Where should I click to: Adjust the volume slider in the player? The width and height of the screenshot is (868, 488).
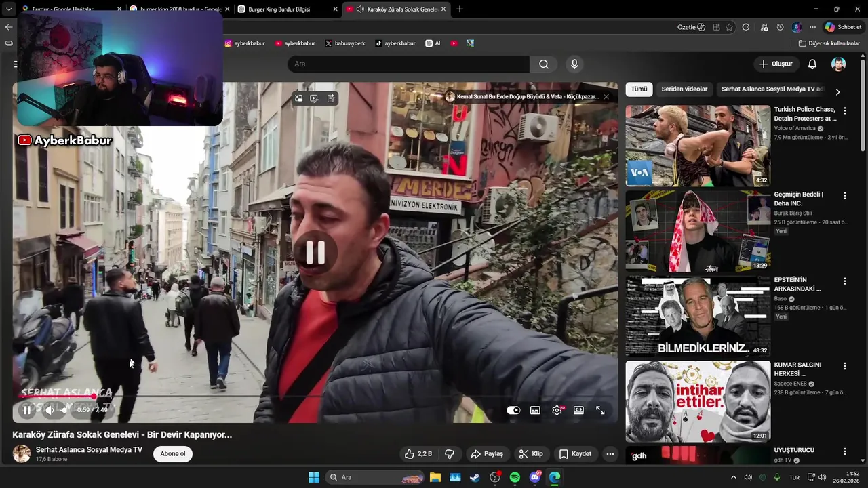[64, 409]
